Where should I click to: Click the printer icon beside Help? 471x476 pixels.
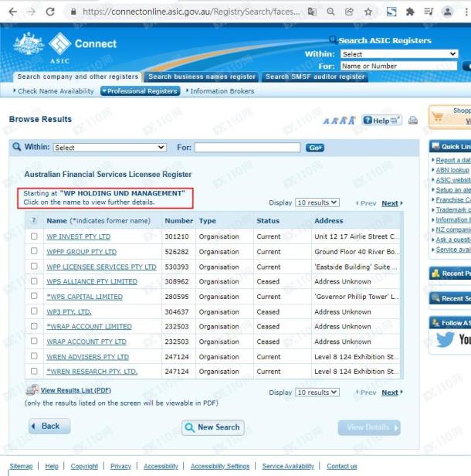(413, 121)
